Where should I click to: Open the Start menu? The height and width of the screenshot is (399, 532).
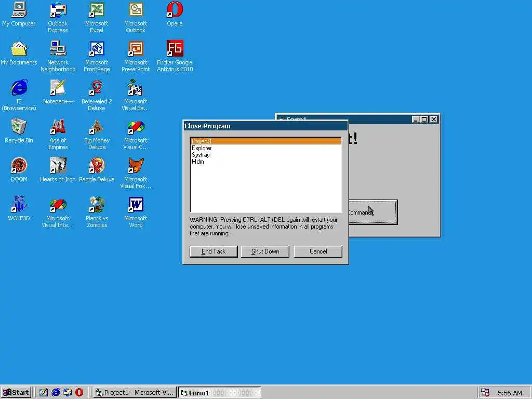click(x=16, y=393)
